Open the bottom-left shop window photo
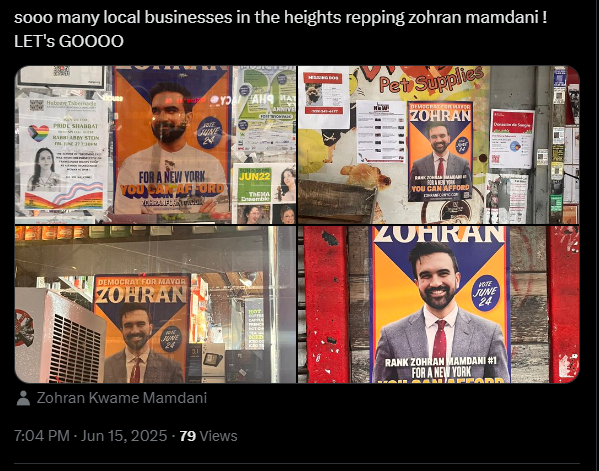 click(x=155, y=304)
